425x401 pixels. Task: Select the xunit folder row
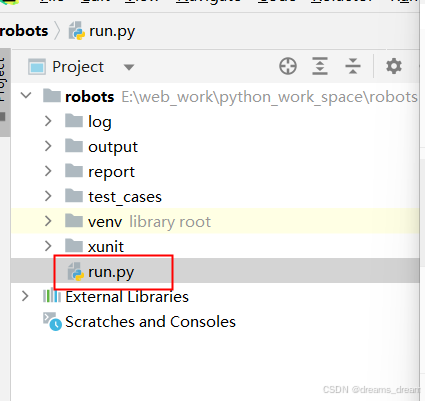[x=215, y=246]
